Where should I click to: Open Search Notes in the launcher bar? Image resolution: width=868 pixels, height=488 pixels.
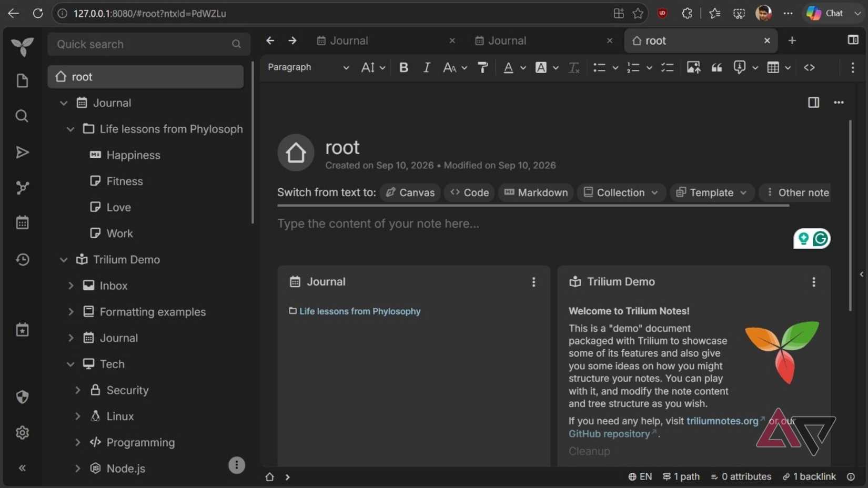[22, 116]
